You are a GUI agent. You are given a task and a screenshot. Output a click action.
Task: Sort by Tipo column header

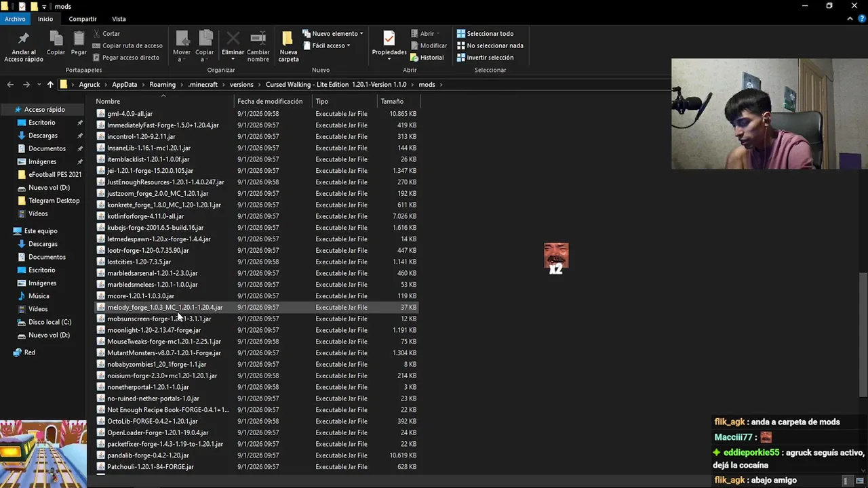pyautogui.click(x=344, y=101)
